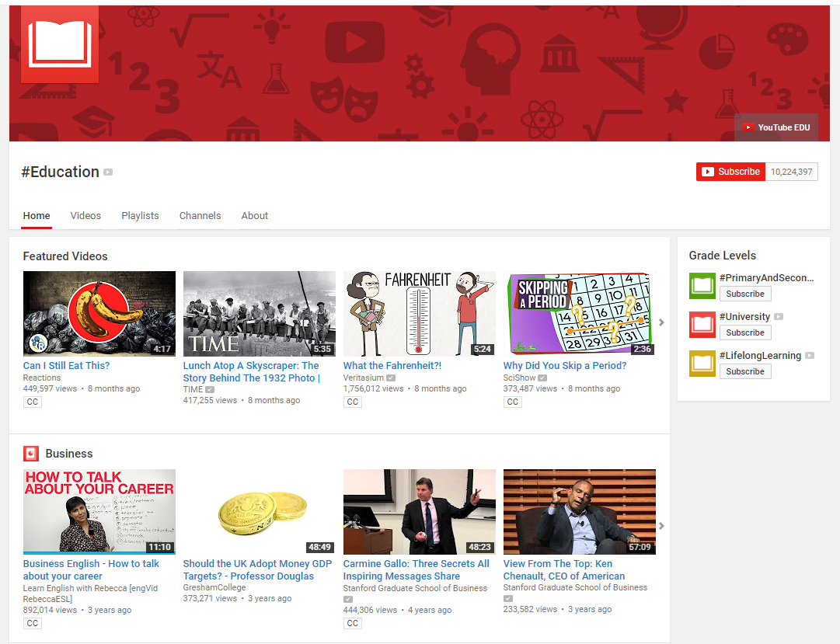
Task: Switch to the Playlists tab
Action: (x=141, y=215)
